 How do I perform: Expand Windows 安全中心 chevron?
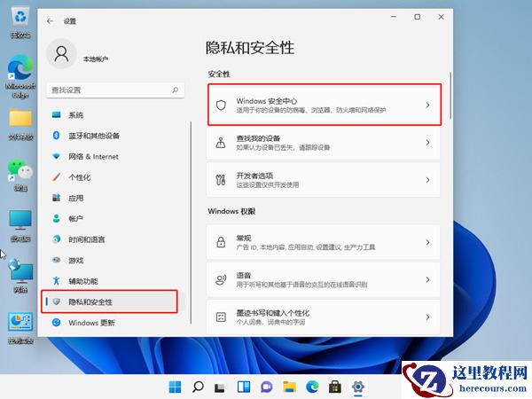(427, 106)
